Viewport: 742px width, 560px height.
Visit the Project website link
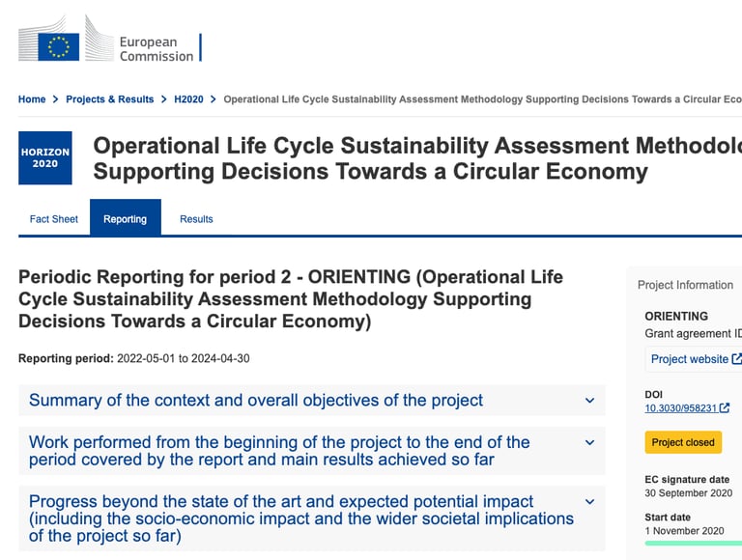[690, 359]
